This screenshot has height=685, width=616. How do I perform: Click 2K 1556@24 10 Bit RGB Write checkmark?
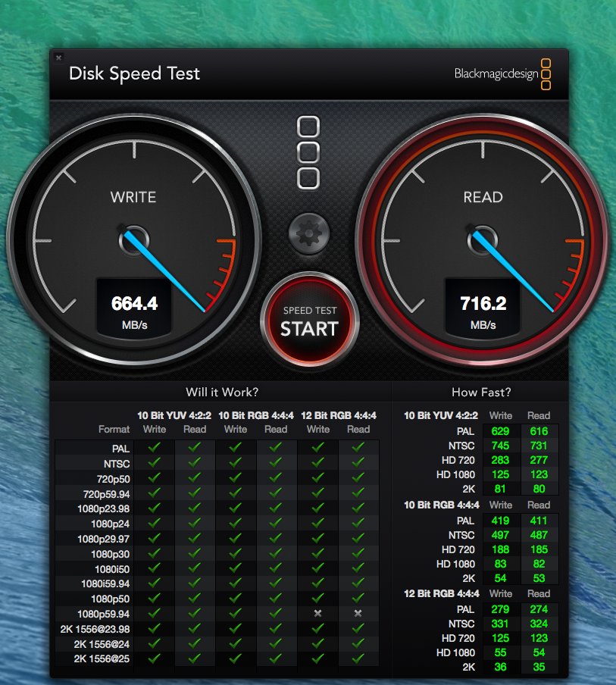tap(235, 643)
